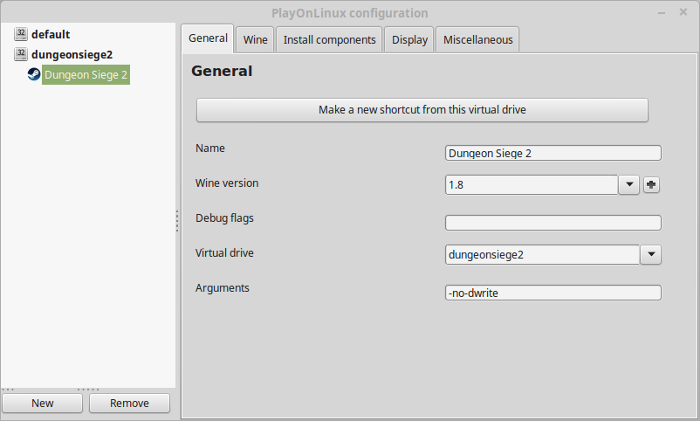The width and height of the screenshot is (700, 421).
Task: Select the default virtual drive in tree
Action: pos(50,34)
